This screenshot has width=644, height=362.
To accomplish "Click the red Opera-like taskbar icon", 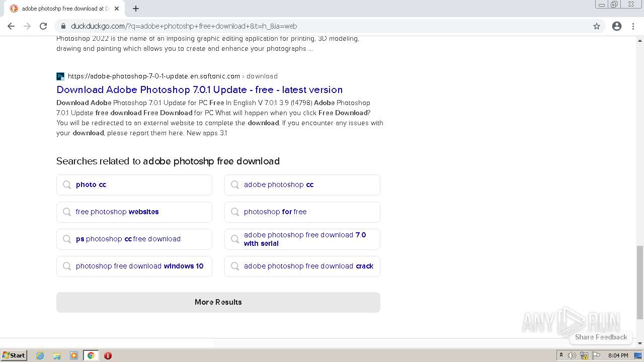I will [108, 355].
